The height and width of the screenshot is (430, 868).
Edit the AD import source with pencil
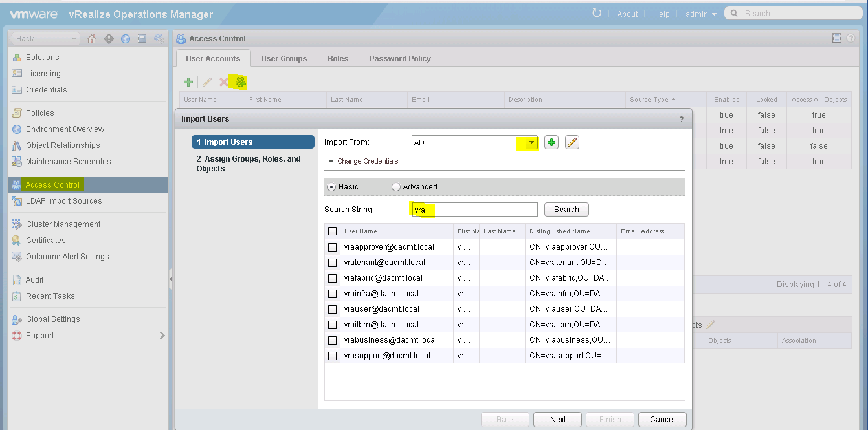(x=572, y=142)
